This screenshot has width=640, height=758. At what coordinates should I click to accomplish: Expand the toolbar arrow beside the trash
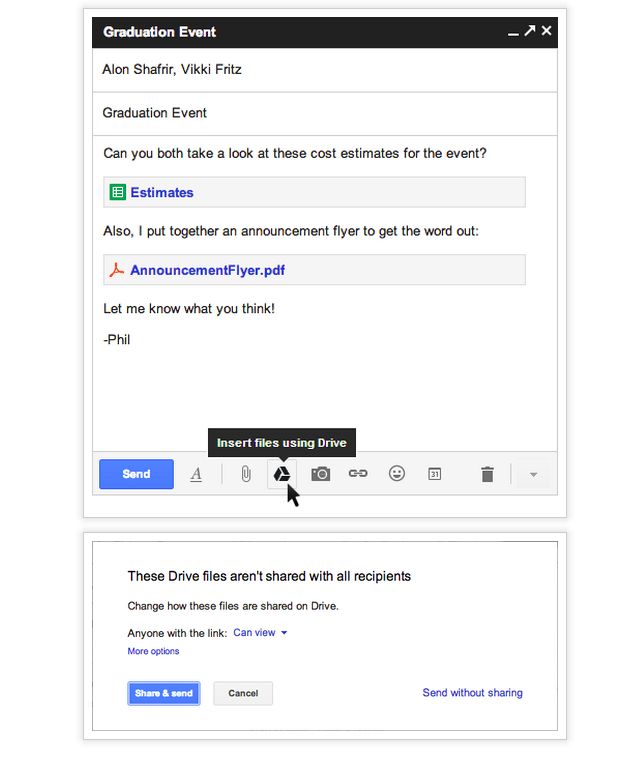click(533, 475)
